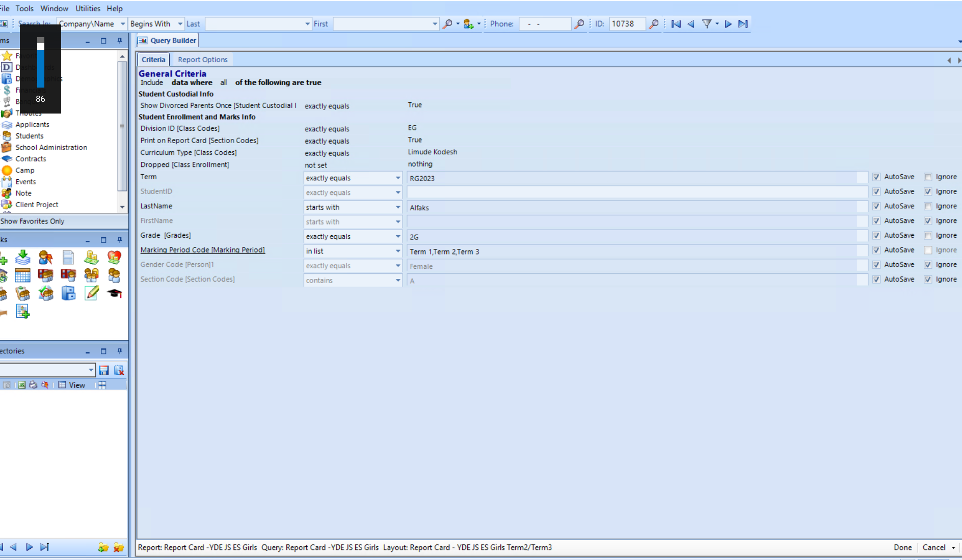This screenshot has height=560, width=962.
Task: Click the name search magnifier icon
Action: point(447,24)
